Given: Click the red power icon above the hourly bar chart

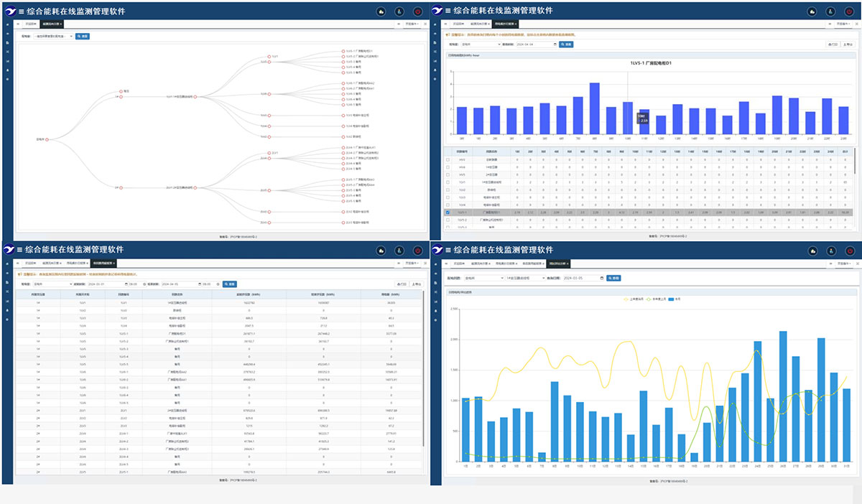Looking at the screenshot, I should pyautogui.click(x=849, y=11).
